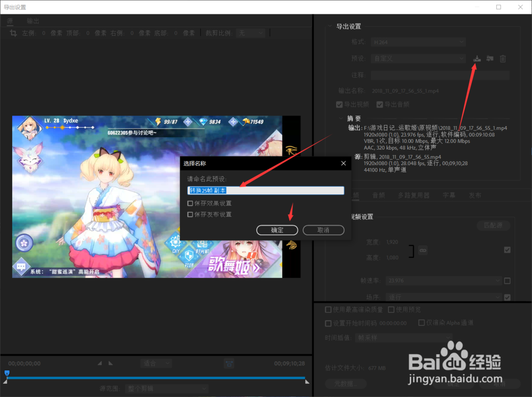Open the 裁剪比例 dropdown
Screen dimensions: 532x397
click(x=251, y=33)
